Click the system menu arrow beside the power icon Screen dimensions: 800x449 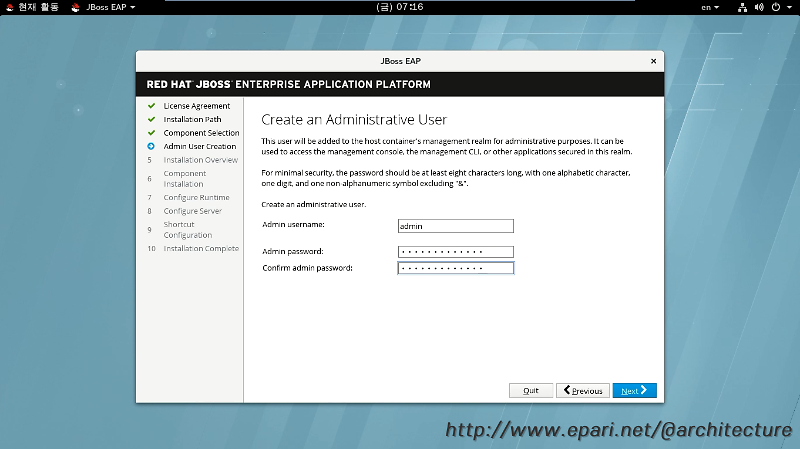[x=789, y=7]
